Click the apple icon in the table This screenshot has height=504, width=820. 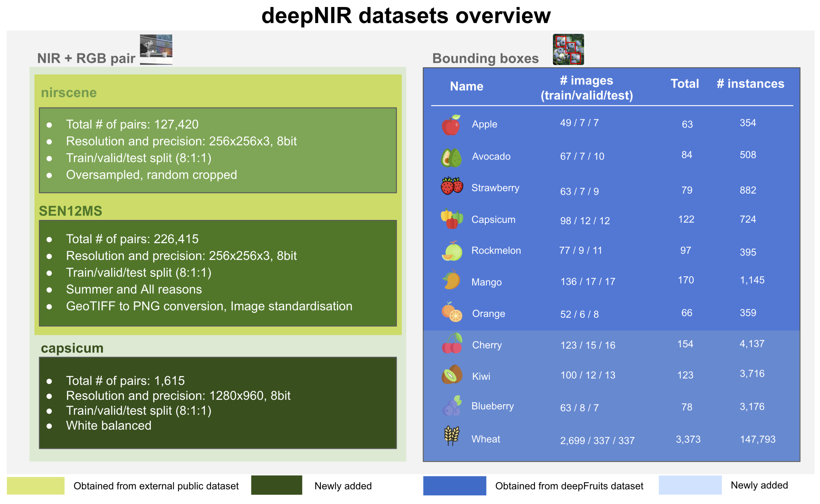(x=451, y=125)
